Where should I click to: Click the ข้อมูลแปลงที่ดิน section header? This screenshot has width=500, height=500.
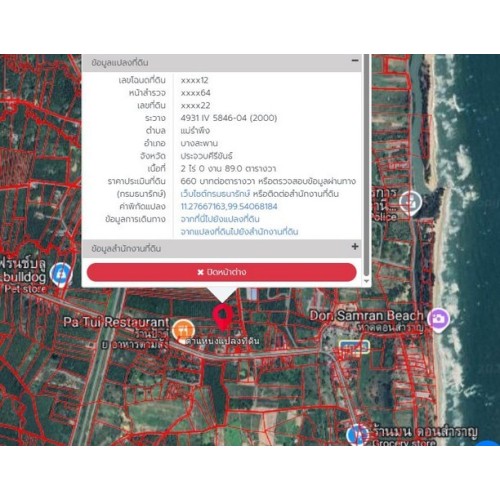pyautogui.click(x=222, y=63)
